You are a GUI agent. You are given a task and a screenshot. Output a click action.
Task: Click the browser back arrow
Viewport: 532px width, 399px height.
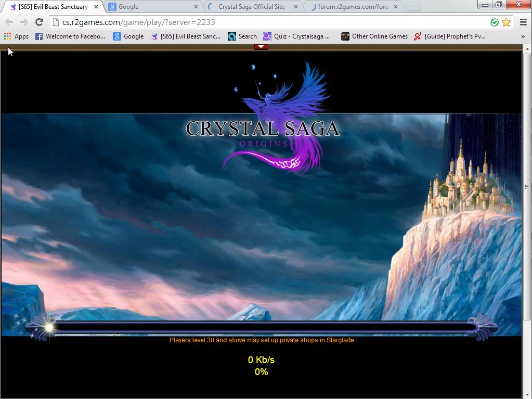9,22
